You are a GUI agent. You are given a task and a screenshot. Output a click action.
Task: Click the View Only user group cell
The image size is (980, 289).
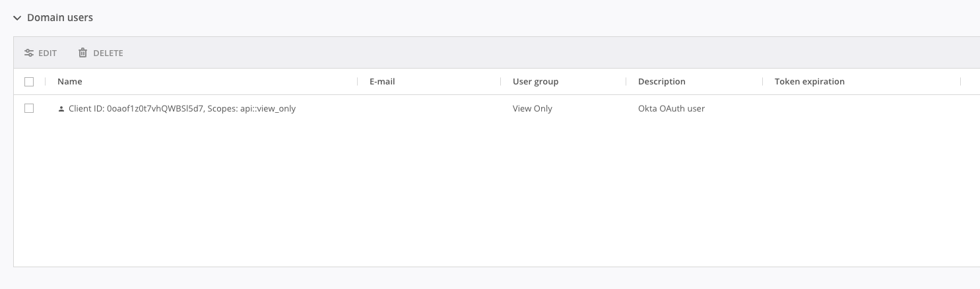click(x=532, y=109)
